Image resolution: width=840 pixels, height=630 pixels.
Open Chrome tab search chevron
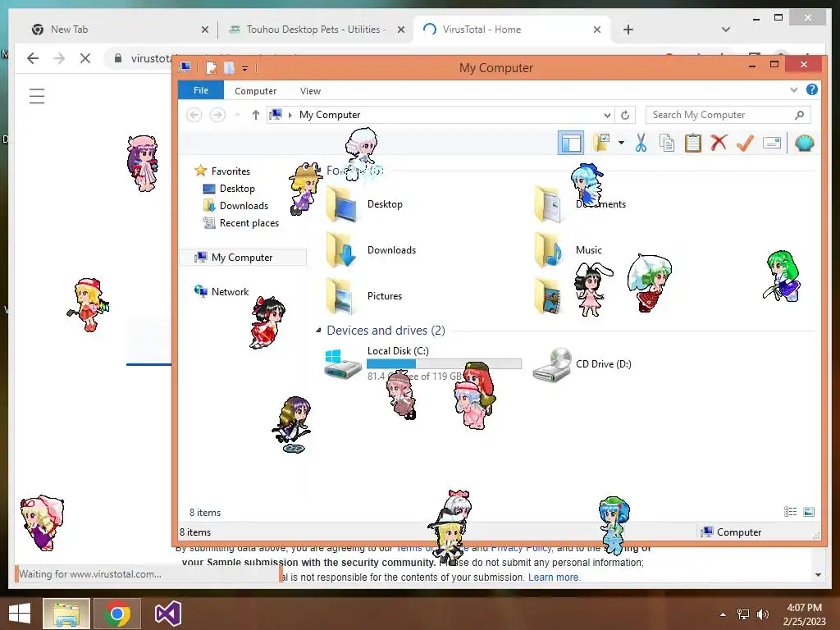pyautogui.click(x=725, y=30)
